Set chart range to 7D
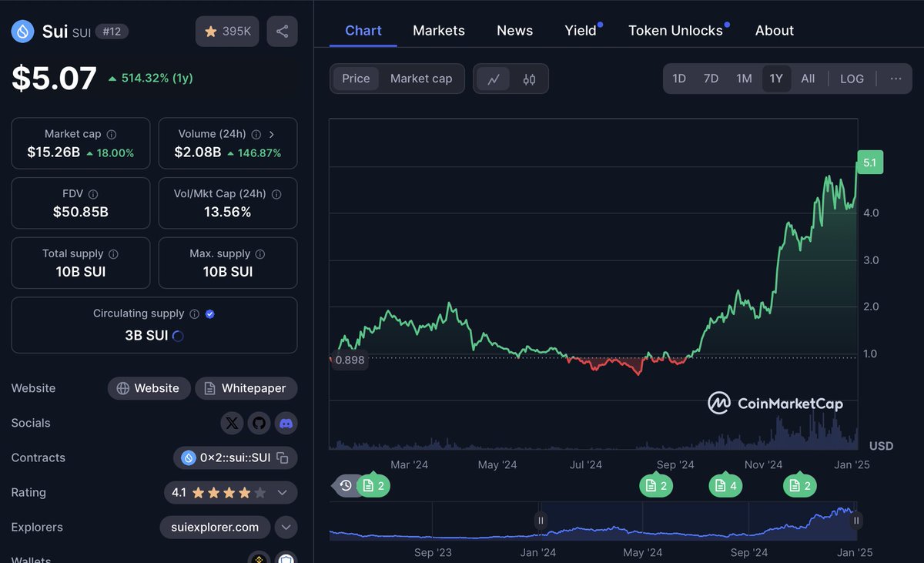 point(711,79)
